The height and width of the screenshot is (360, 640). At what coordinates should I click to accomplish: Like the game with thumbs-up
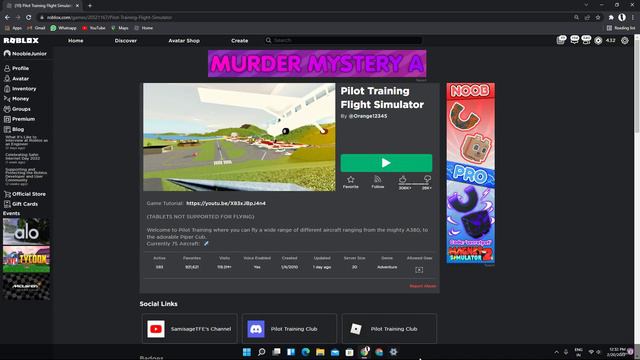point(403,179)
